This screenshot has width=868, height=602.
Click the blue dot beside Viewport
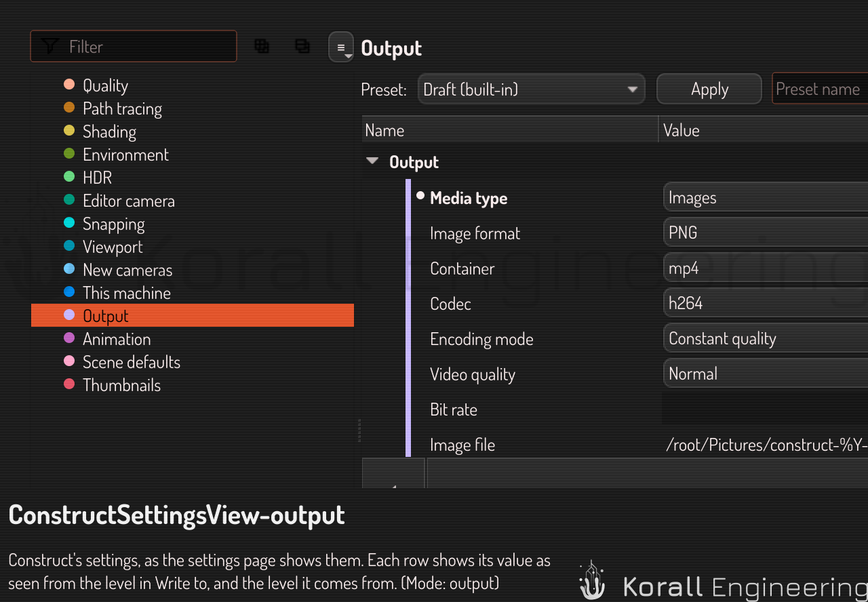(x=69, y=245)
